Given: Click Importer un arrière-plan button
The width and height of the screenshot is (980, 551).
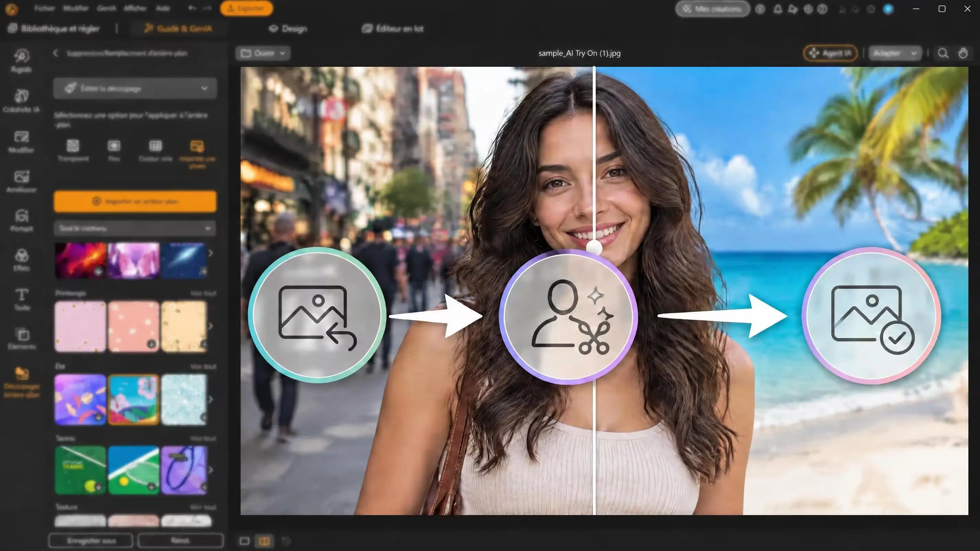Looking at the screenshot, I should click(x=135, y=201).
